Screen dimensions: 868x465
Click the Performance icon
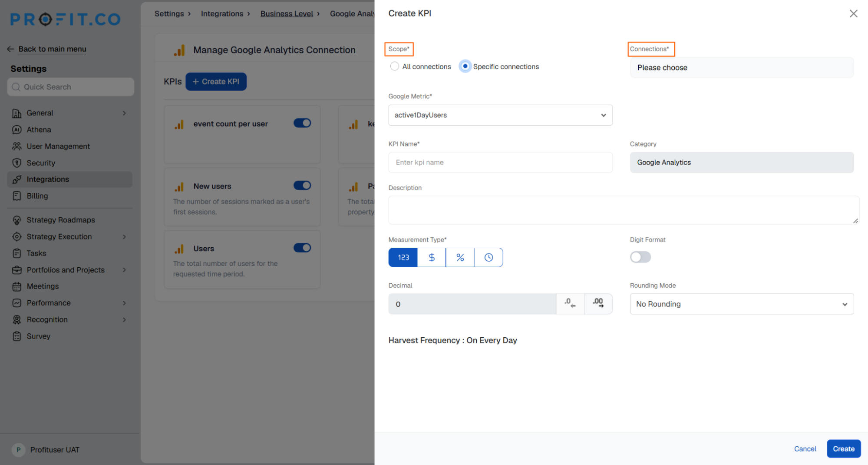pos(17,303)
